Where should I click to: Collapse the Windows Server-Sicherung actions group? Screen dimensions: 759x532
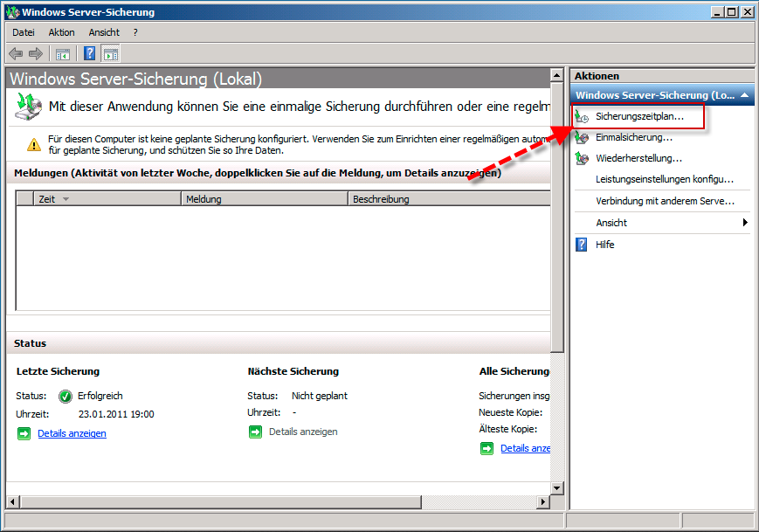(745, 95)
